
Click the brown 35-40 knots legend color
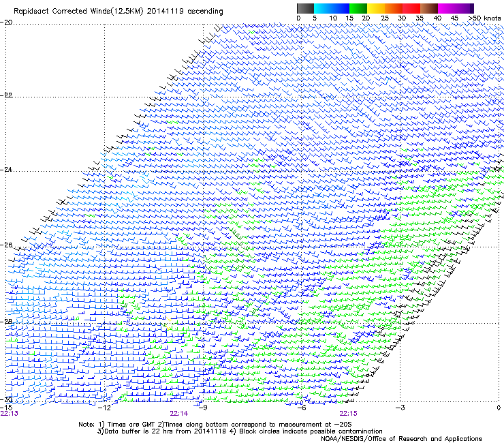[x=429, y=8]
